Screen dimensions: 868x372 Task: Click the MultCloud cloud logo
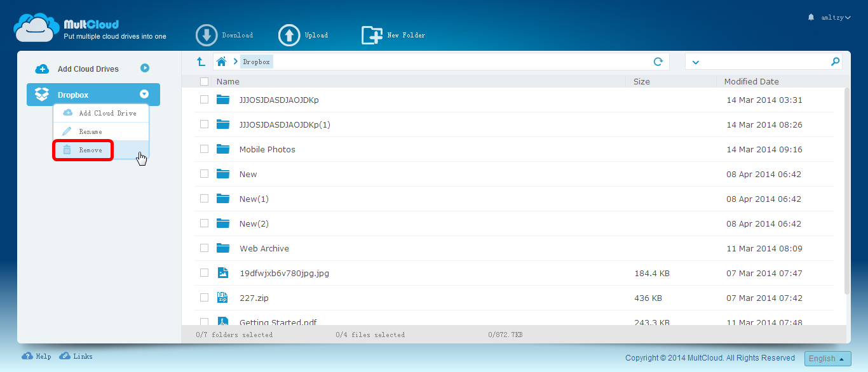37,27
